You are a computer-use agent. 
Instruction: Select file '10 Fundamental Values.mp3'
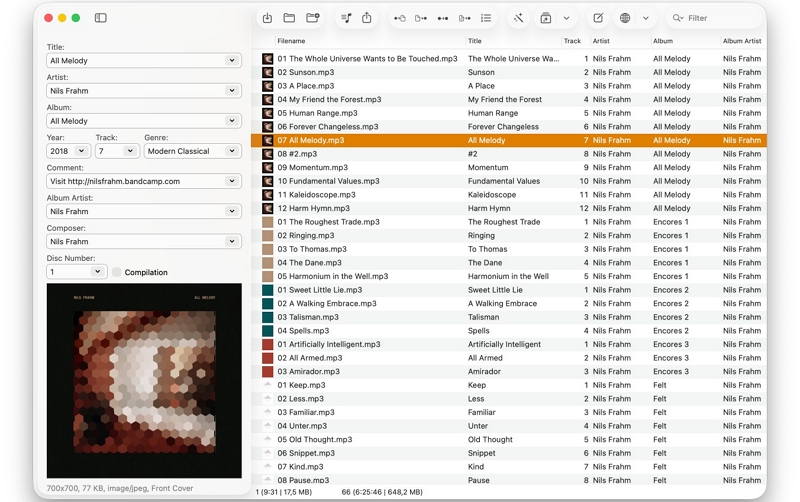point(328,181)
